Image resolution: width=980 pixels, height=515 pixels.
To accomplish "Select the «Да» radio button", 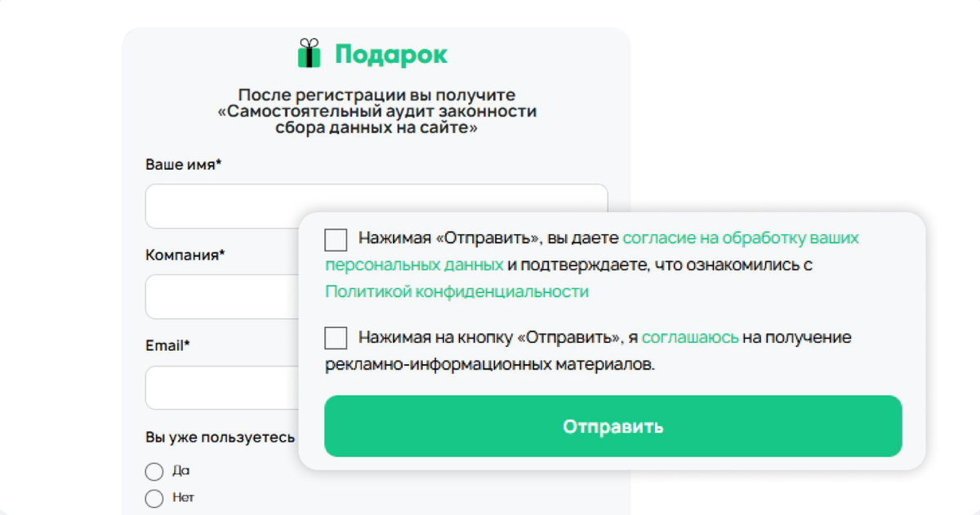I will click(x=154, y=471).
